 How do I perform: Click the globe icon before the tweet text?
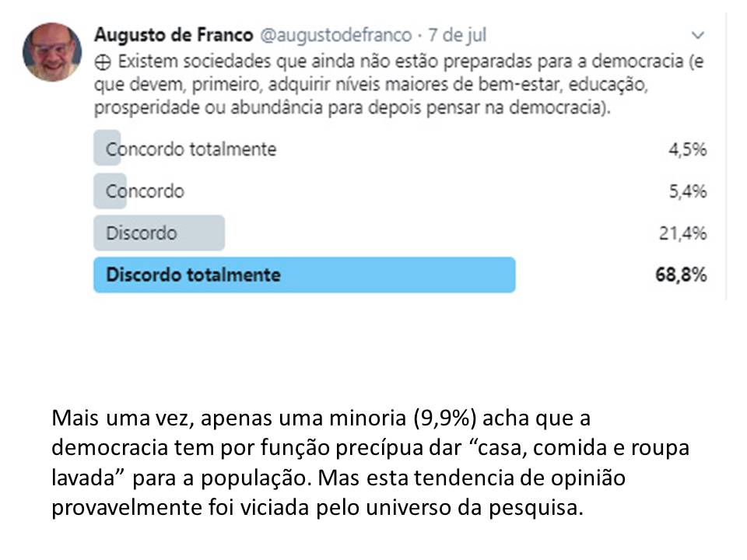103,62
